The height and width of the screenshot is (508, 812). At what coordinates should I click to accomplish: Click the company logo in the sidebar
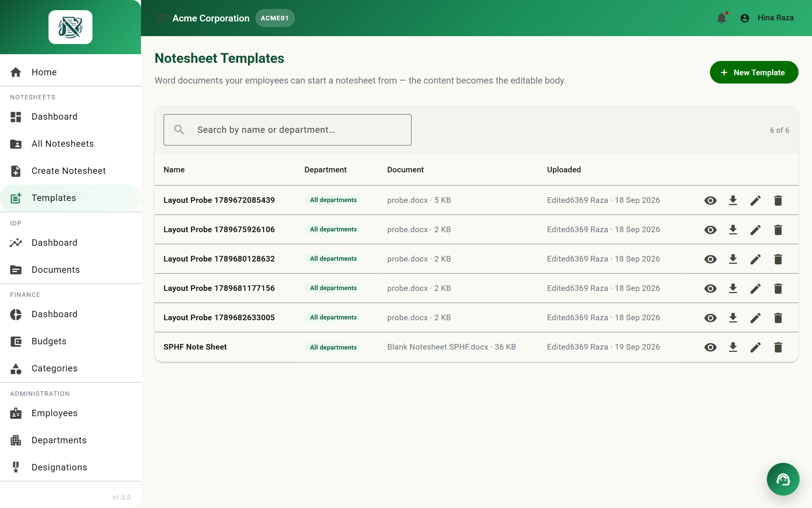pos(70,27)
